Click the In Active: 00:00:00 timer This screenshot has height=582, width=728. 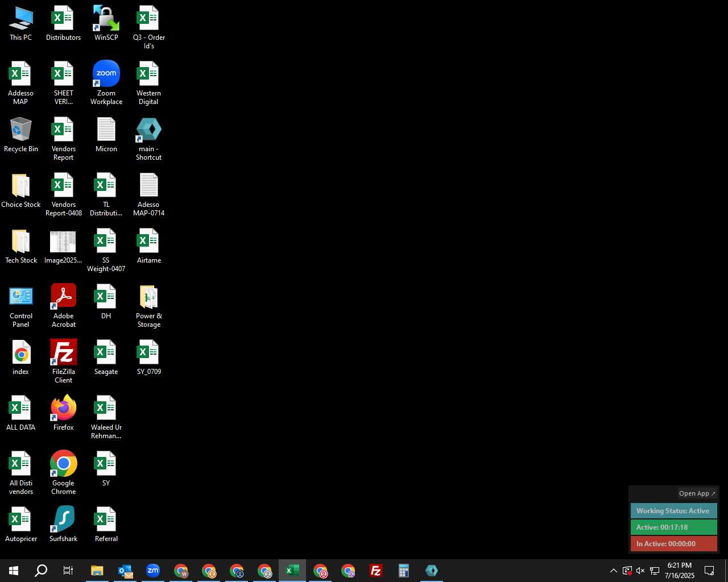(x=673, y=544)
